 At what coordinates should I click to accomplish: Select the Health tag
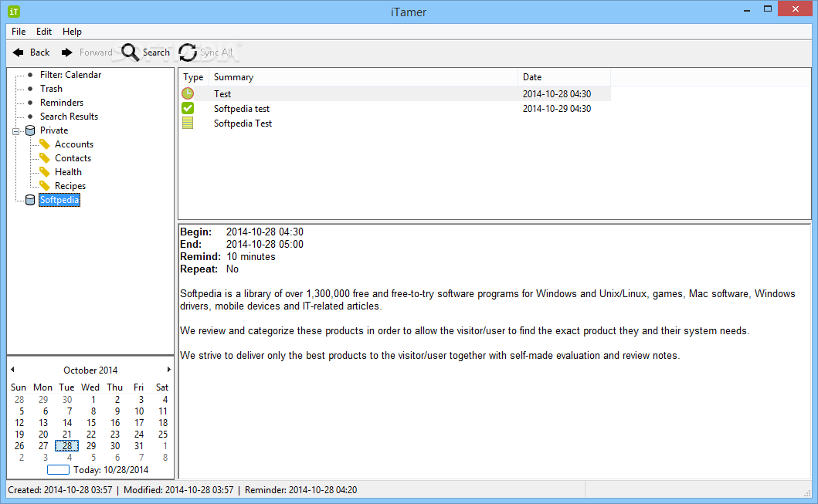pos(68,172)
